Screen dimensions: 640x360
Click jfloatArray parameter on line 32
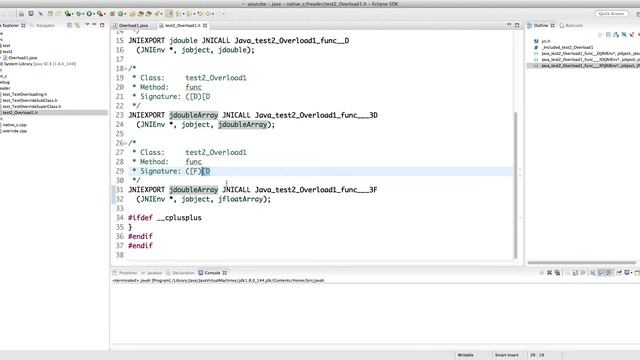[x=240, y=199]
